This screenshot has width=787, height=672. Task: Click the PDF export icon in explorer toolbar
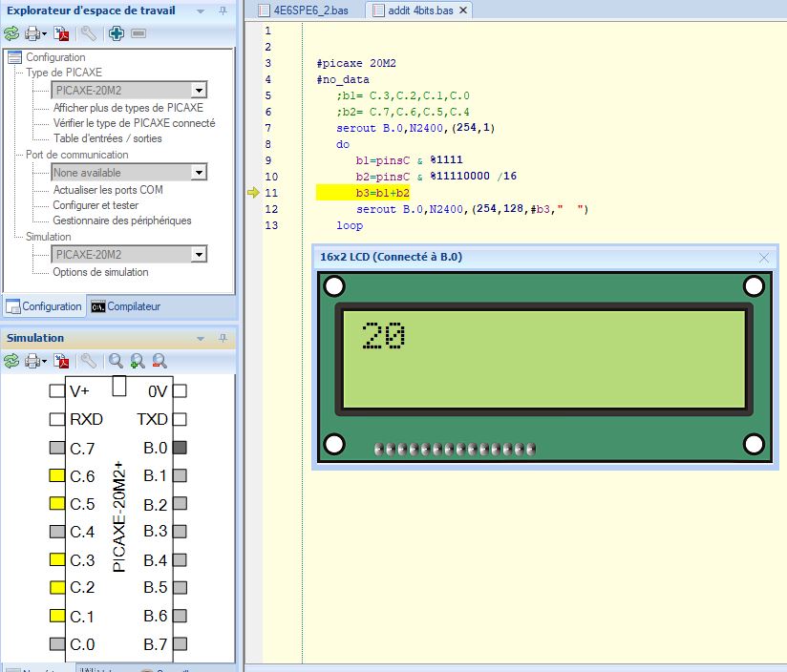tap(61, 33)
